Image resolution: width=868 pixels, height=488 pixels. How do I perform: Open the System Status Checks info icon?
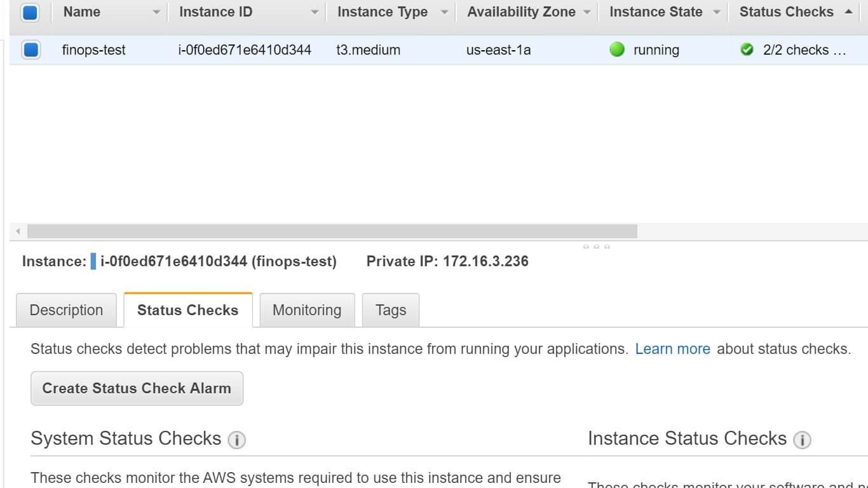click(236, 440)
